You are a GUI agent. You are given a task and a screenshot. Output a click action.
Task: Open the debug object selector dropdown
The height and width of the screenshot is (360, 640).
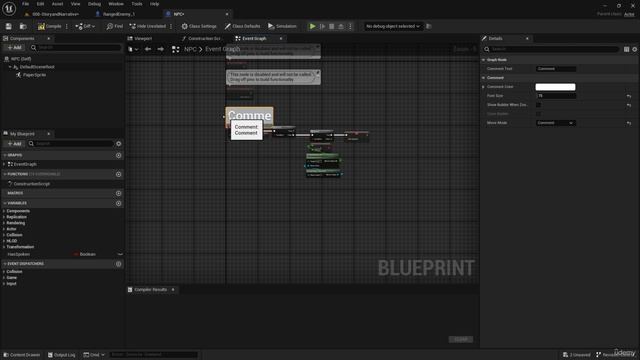tap(393, 26)
